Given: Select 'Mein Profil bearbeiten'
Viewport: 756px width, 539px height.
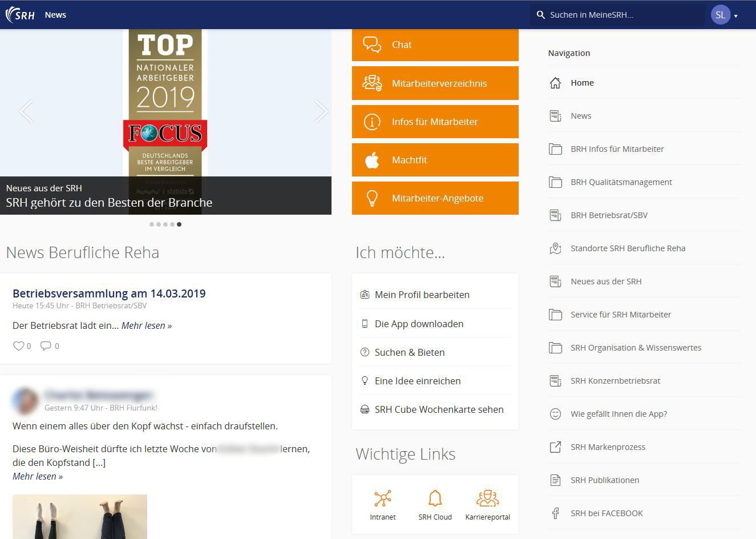Looking at the screenshot, I should (x=435, y=295).
